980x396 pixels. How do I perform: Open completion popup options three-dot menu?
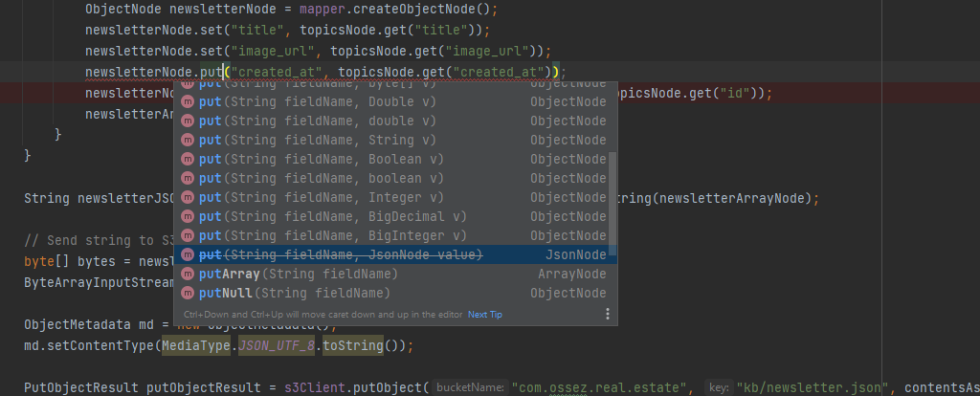click(607, 314)
